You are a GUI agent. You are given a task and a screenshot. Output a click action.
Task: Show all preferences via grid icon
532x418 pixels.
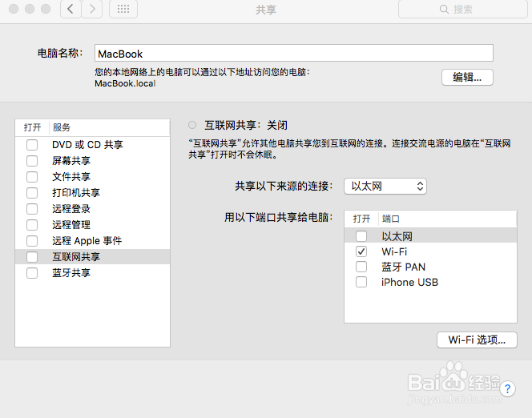123,9
